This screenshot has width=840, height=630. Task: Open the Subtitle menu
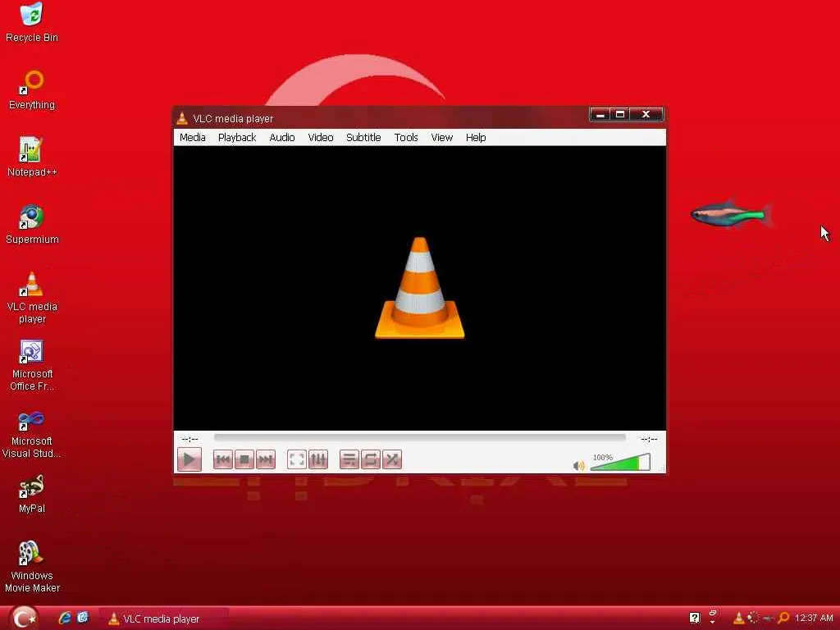click(363, 138)
